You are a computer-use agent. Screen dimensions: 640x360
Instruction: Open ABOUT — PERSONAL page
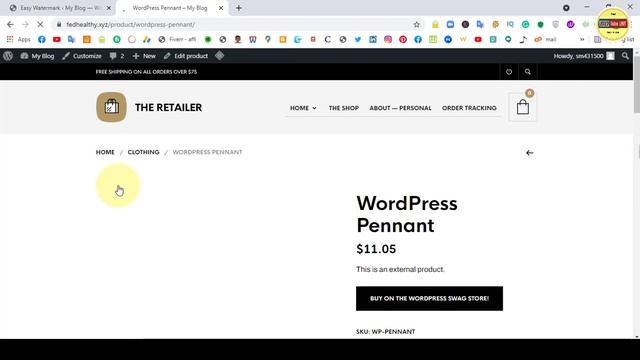tap(400, 108)
